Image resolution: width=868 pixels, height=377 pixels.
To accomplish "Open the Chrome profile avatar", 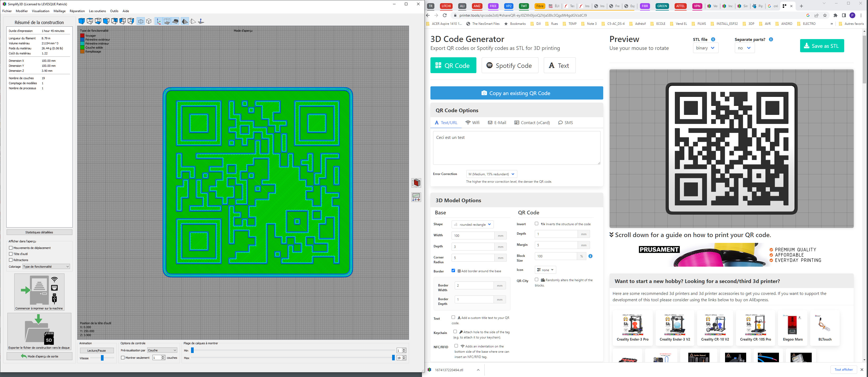I will point(852,15).
